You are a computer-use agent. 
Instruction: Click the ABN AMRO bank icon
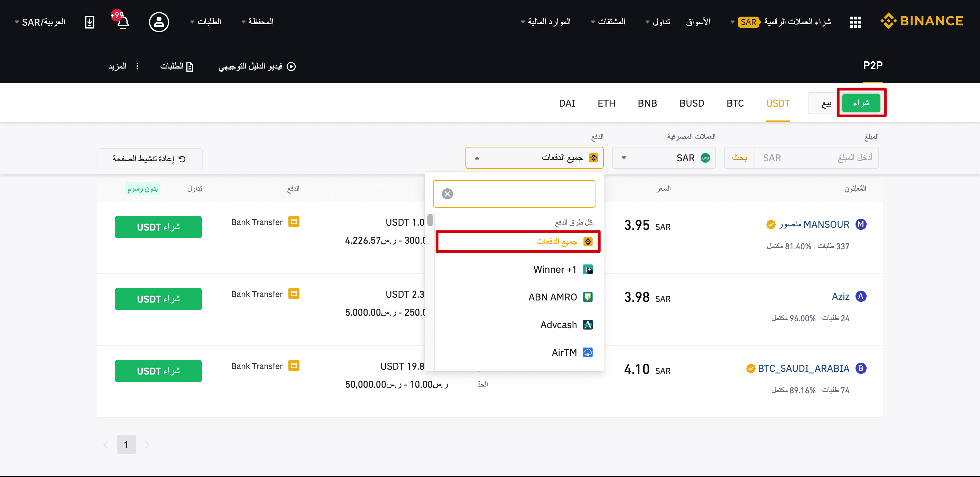(588, 297)
